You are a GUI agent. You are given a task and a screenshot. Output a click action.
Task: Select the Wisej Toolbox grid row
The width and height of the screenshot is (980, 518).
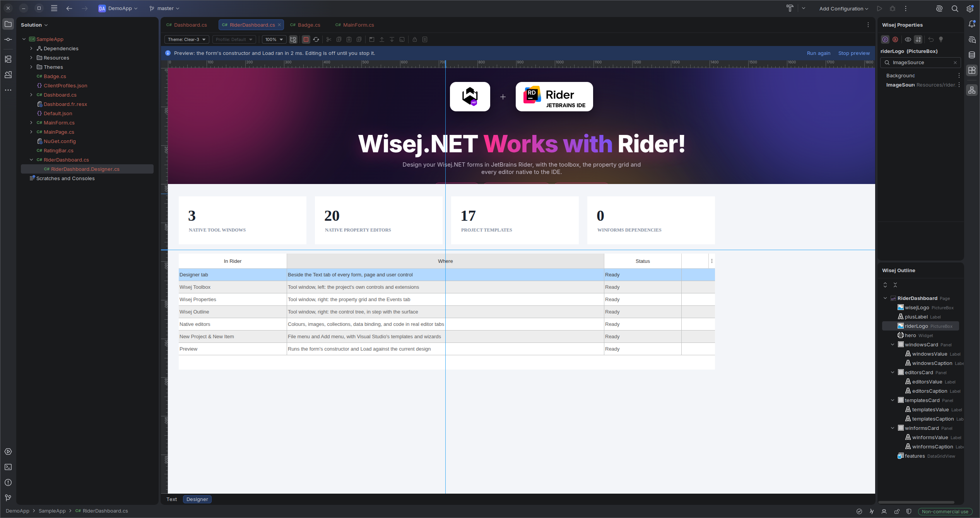click(446, 287)
